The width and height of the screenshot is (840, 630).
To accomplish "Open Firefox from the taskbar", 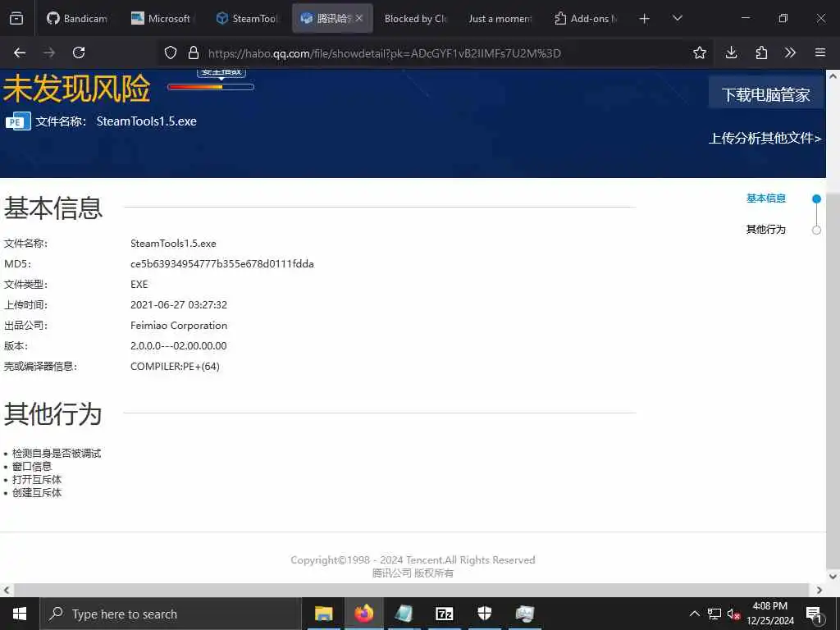I will coord(363,614).
